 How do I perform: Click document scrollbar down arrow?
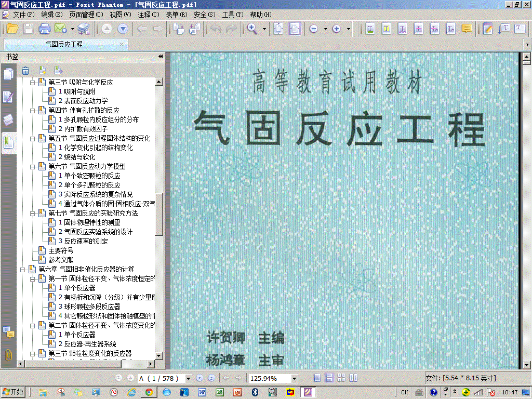[x=526, y=365]
